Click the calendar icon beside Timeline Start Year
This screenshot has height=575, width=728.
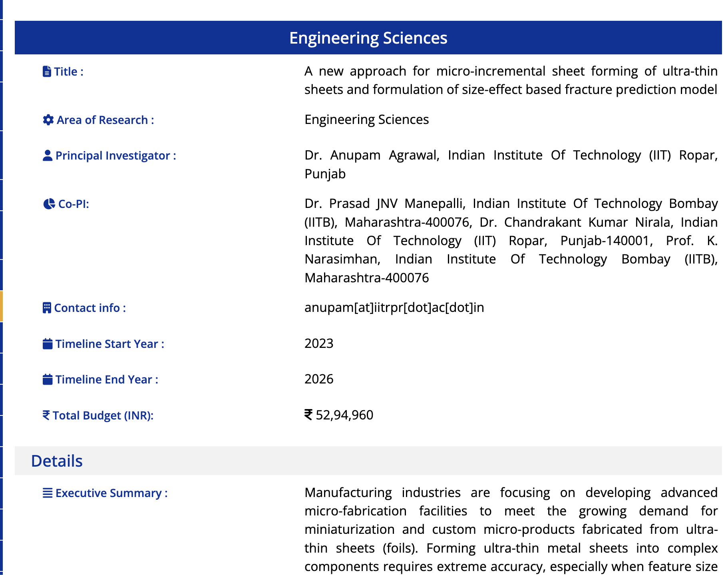(48, 344)
